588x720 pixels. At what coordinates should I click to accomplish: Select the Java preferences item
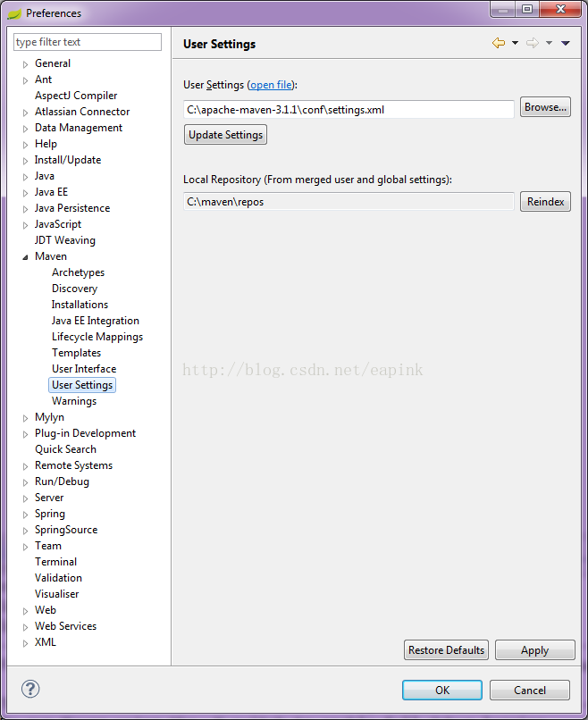pyautogui.click(x=45, y=176)
